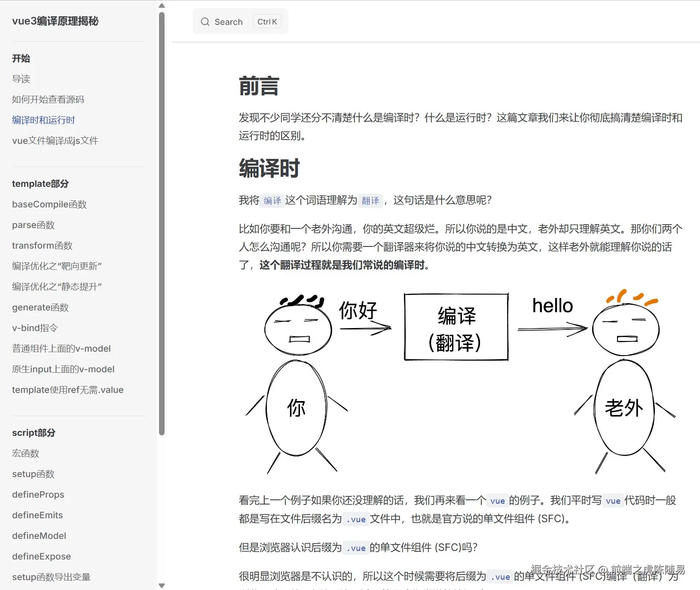Open the generate函数 page

click(40, 307)
